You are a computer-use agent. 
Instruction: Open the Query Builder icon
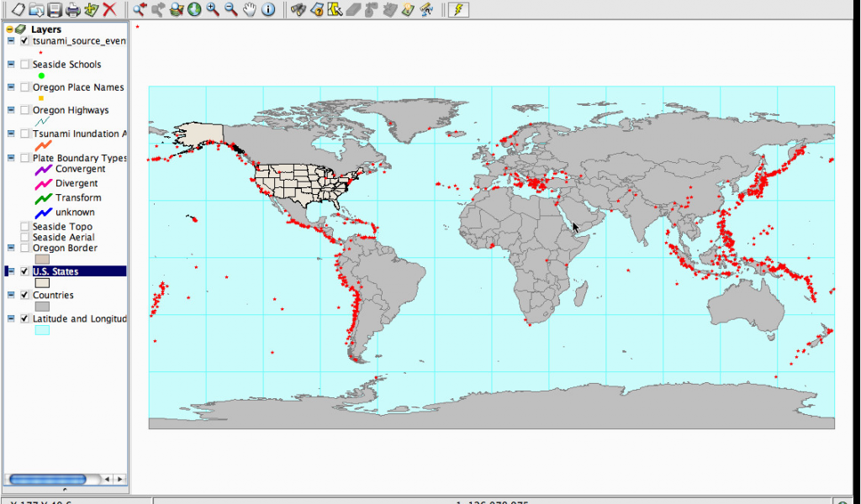(x=316, y=9)
